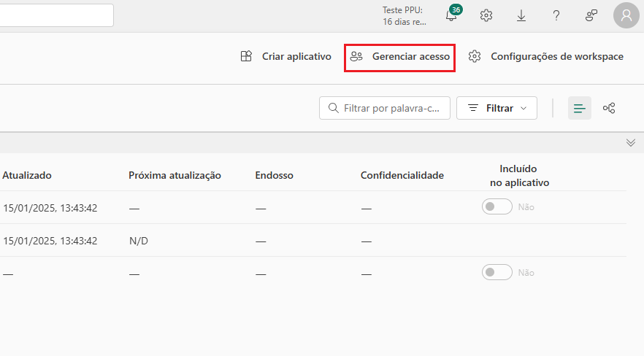
Task: Click the download arrow icon
Action: point(521,15)
